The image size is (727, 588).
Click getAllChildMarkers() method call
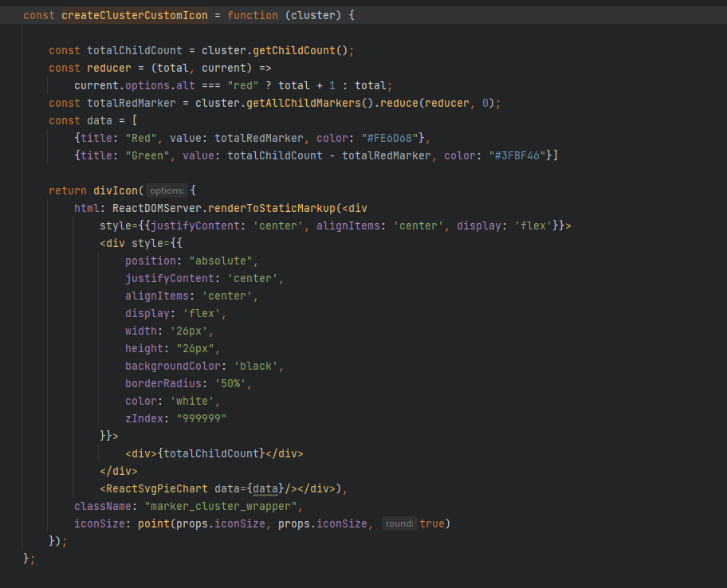click(309, 103)
